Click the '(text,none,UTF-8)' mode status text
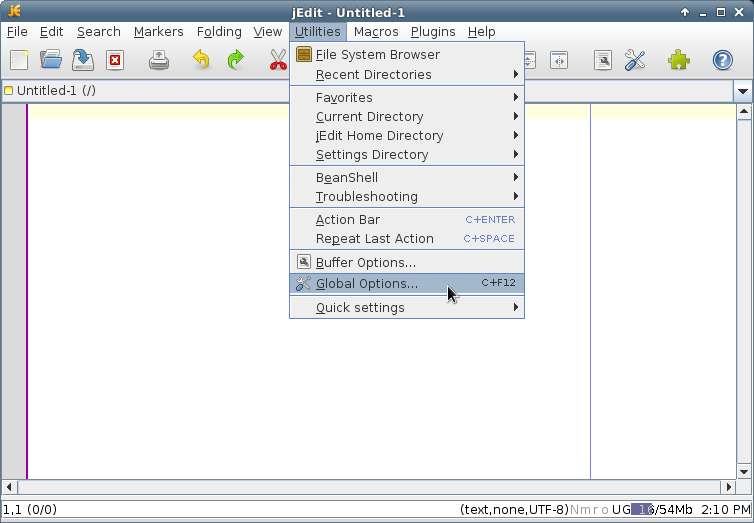Screen dimensions: 754x523 pos(514,510)
